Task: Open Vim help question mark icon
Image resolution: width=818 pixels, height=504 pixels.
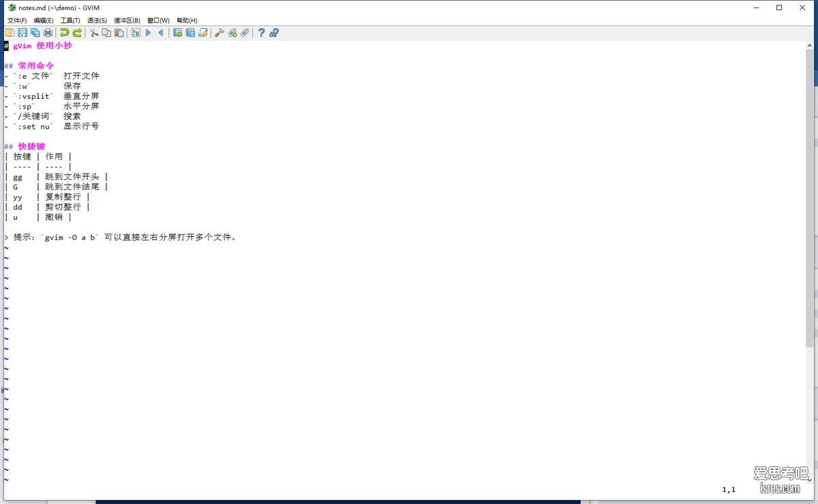Action: coord(261,33)
